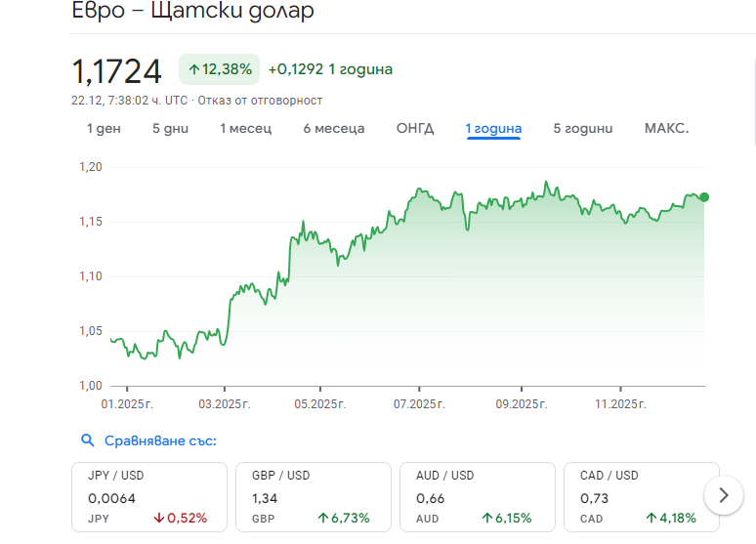
Task: Open the Отказ от отговорност disclaimer link
Action: tap(260, 101)
